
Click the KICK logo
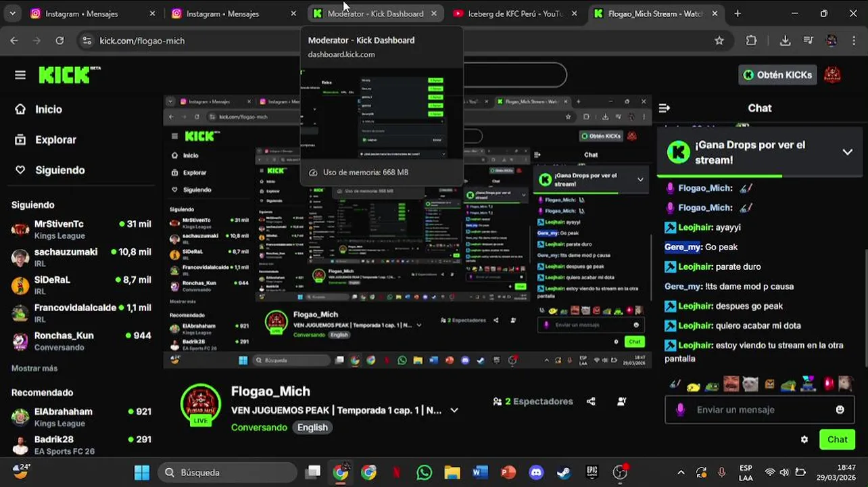coord(69,75)
